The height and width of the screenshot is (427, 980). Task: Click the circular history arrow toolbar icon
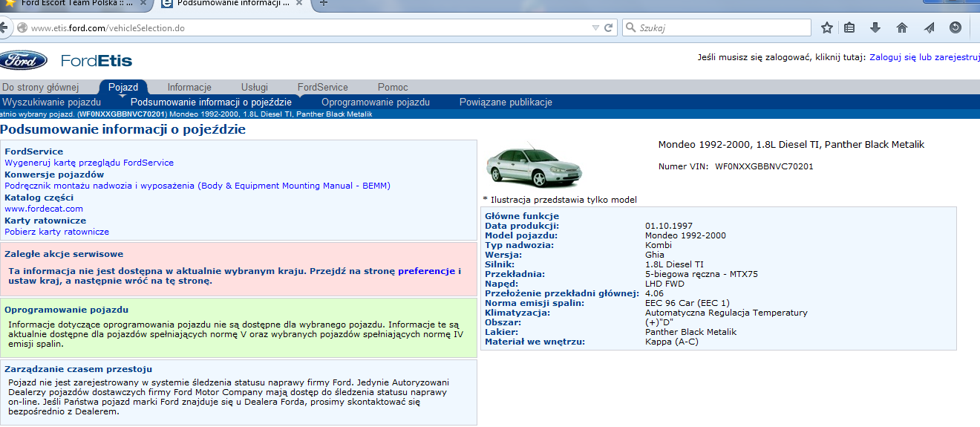(x=955, y=27)
